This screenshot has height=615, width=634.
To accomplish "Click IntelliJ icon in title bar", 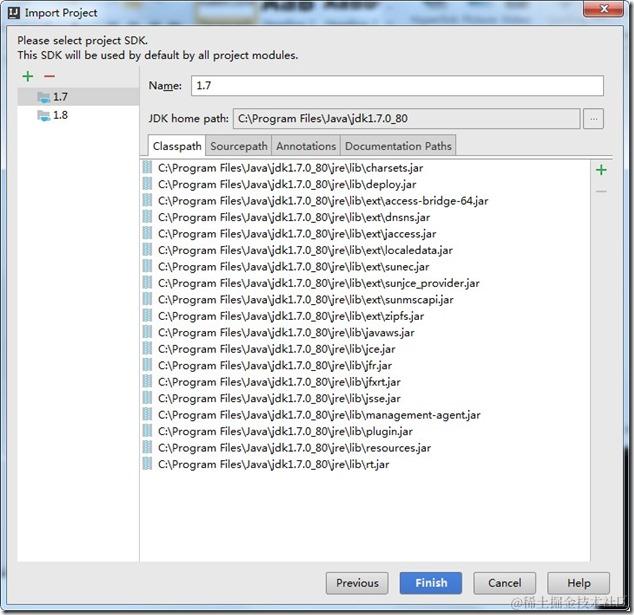I will point(14,13).
